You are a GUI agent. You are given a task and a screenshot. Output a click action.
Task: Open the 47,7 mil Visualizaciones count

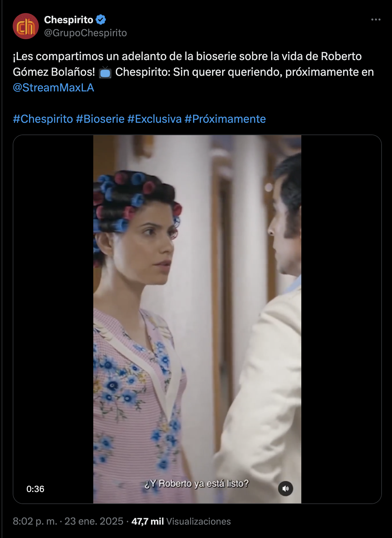point(181,521)
